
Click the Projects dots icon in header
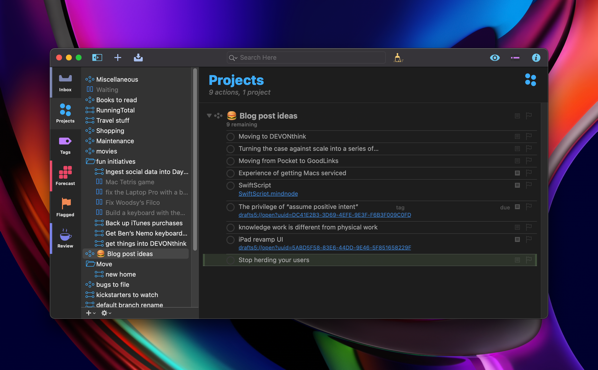point(530,80)
